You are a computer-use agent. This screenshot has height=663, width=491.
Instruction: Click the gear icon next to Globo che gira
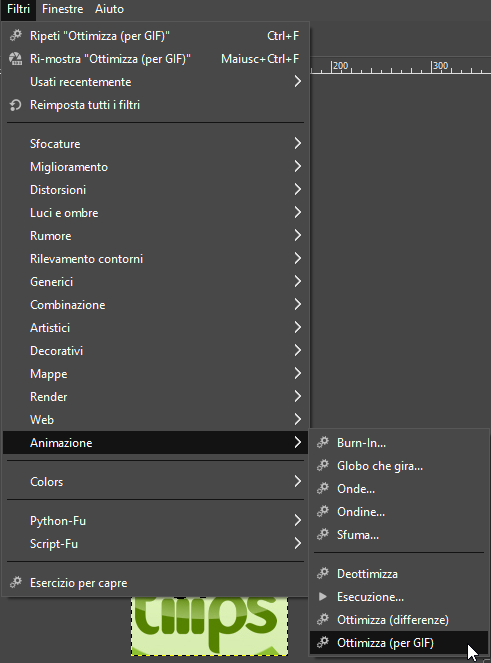323,466
